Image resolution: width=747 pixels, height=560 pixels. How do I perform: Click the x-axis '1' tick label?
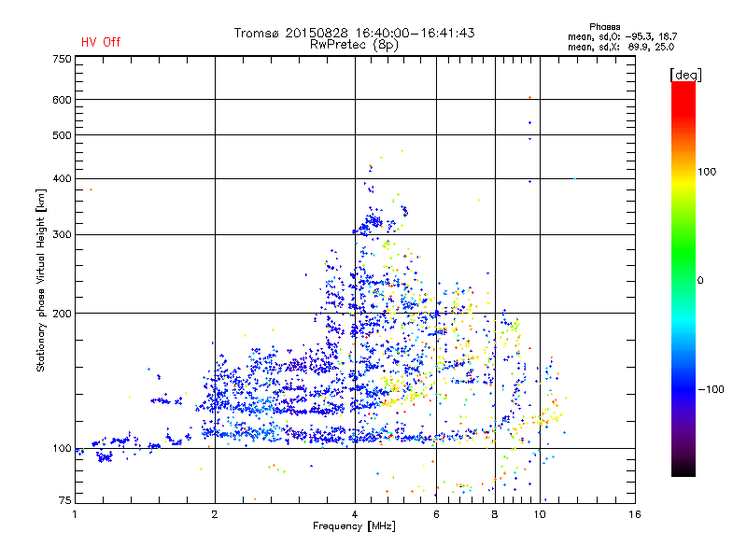[75, 514]
